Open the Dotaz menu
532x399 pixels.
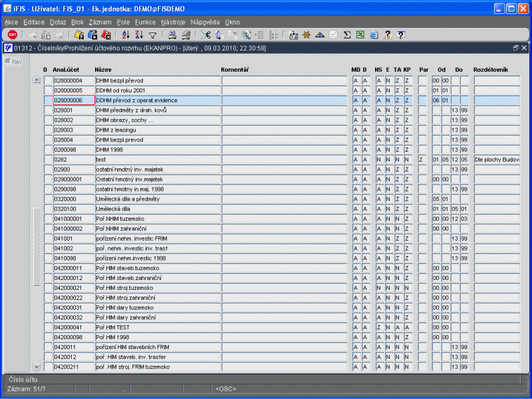click(58, 22)
